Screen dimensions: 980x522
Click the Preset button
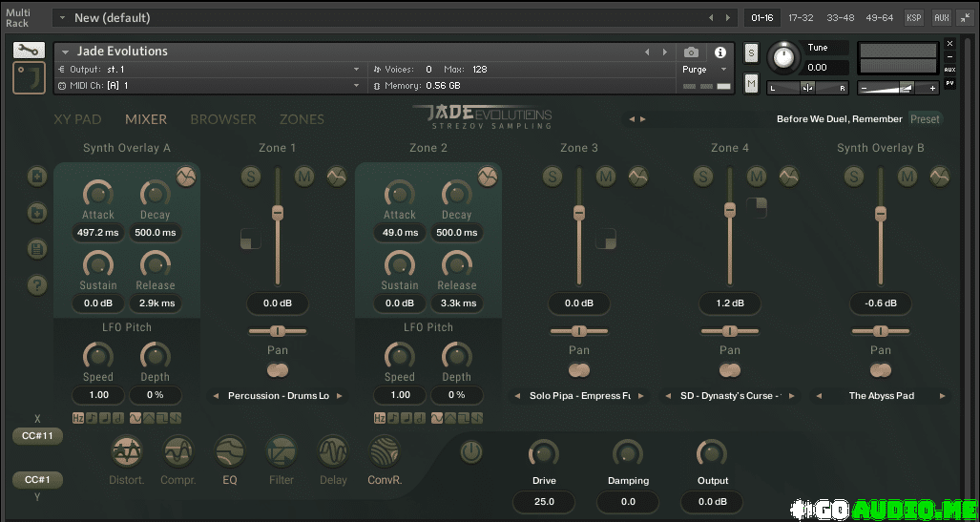pyautogui.click(x=925, y=118)
